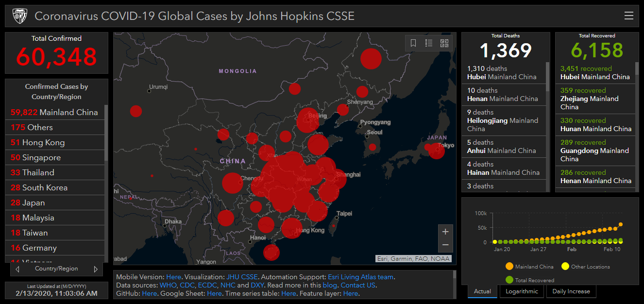Toggle Other Locations legend series
Image resolution: width=644 pixels, height=304 pixels.
(585, 267)
